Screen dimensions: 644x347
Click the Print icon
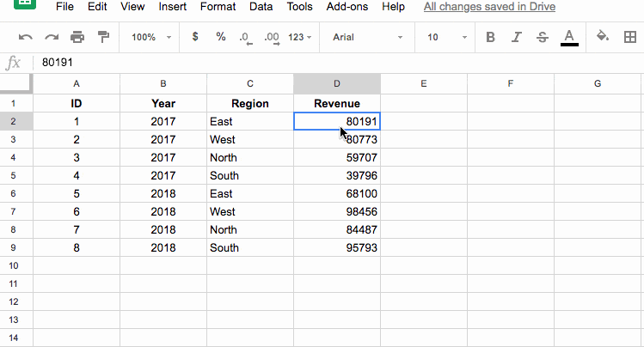point(77,37)
